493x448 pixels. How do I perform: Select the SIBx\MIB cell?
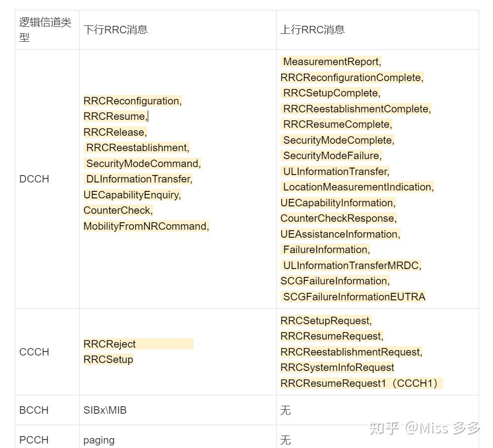point(105,410)
